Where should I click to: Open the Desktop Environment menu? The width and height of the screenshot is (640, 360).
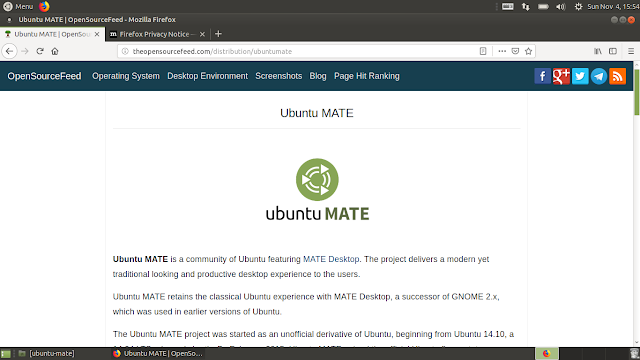pos(207,76)
